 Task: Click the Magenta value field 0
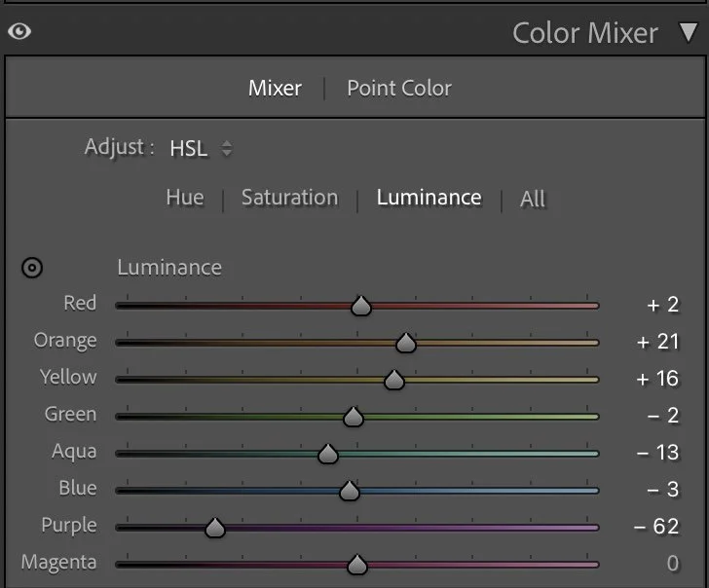(x=673, y=564)
